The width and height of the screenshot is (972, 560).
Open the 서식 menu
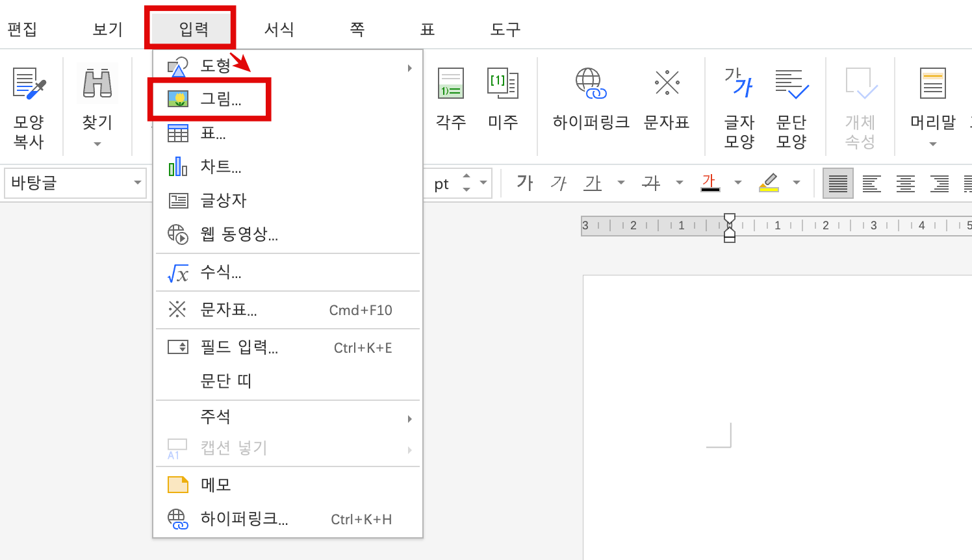click(x=279, y=29)
